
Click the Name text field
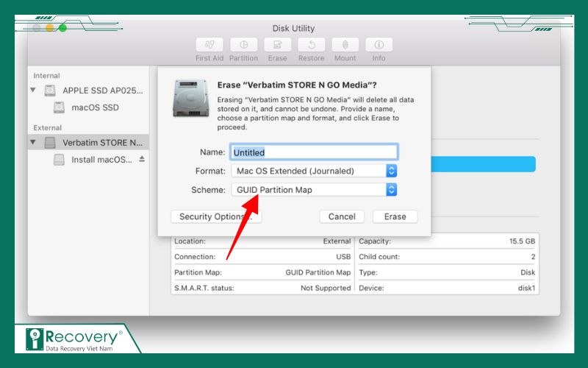[x=314, y=152]
